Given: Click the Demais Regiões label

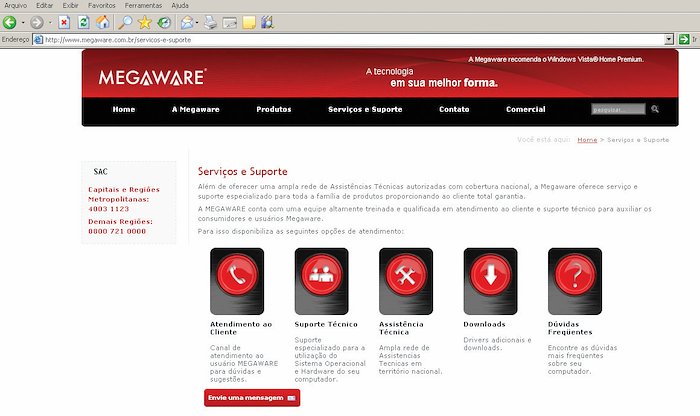Looking at the screenshot, I should [120, 221].
